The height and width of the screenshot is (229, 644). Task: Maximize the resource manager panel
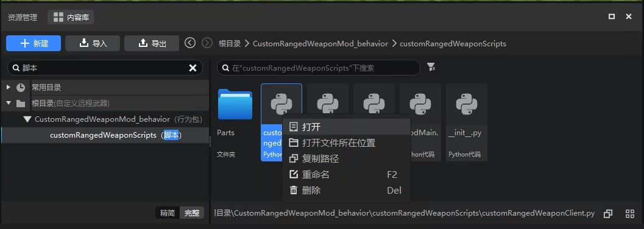(612, 16)
